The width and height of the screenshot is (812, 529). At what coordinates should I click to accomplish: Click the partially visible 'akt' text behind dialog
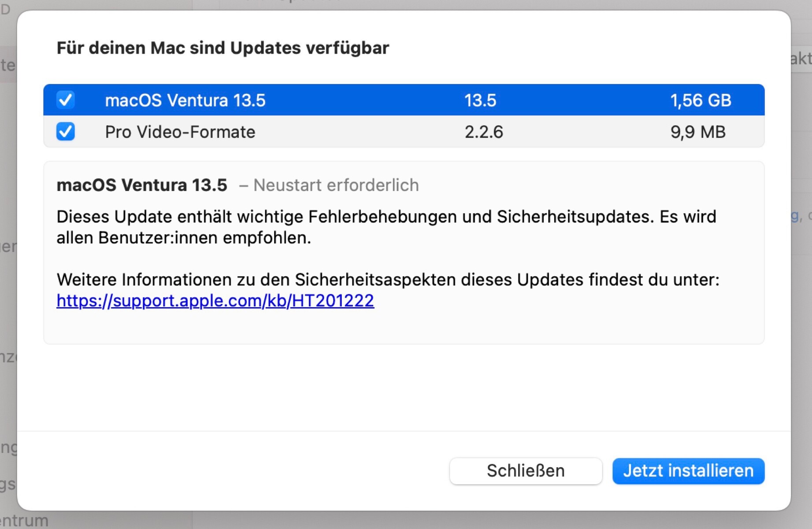pos(801,59)
